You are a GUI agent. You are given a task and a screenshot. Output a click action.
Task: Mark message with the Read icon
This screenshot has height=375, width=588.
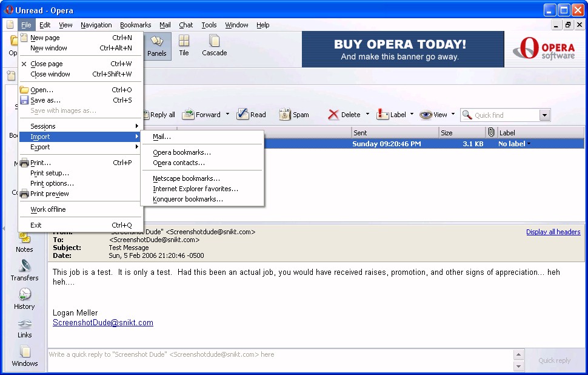point(243,115)
